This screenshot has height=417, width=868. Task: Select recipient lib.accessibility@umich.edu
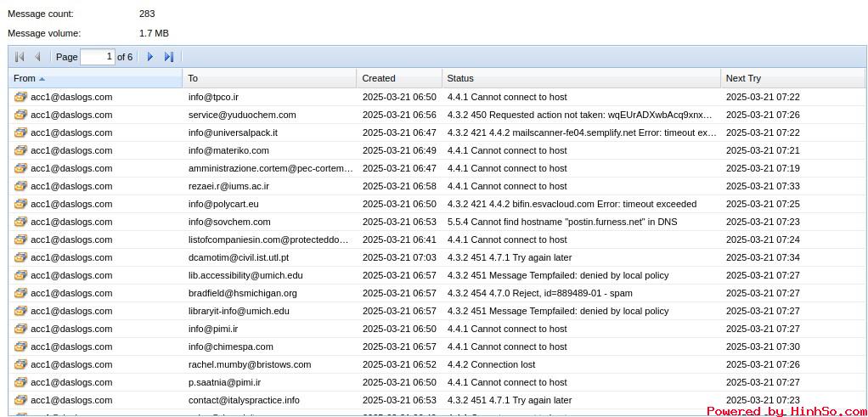[245, 275]
